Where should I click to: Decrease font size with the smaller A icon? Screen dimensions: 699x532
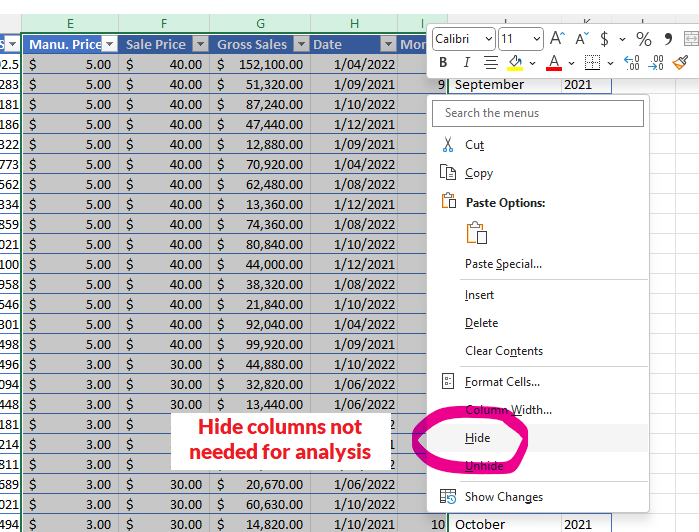(x=581, y=39)
